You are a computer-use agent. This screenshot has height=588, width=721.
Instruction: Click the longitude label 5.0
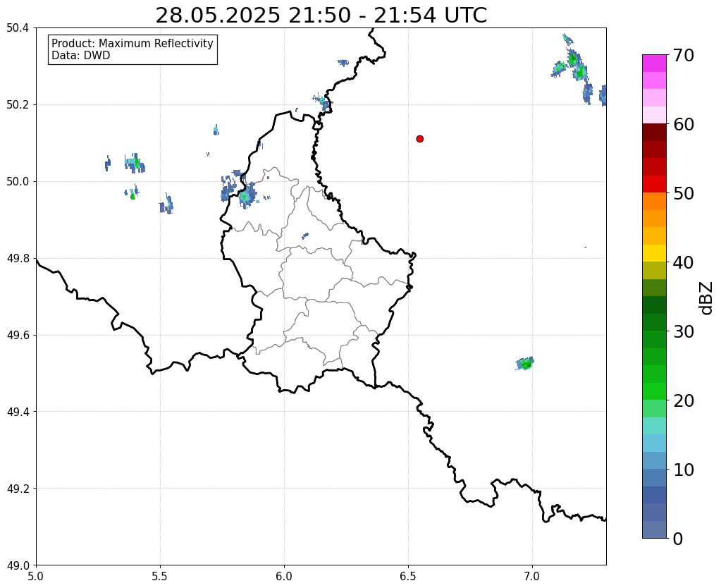click(x=36, y=577)
